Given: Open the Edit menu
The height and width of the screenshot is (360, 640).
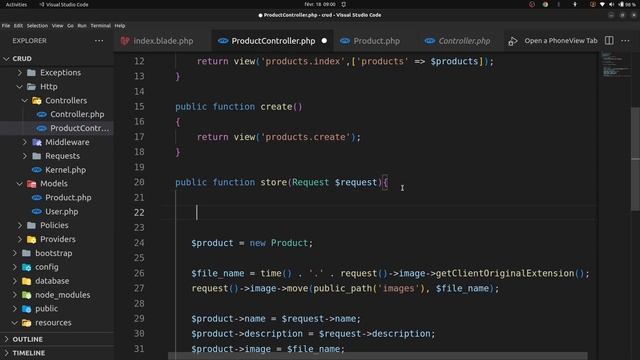Looking at the screenshot, I should [x=18, y=26].
